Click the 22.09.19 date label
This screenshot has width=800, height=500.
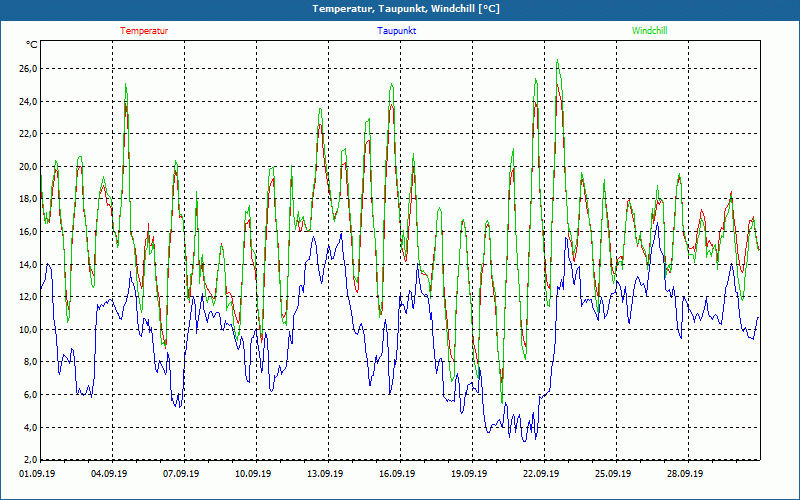[541, 473]
